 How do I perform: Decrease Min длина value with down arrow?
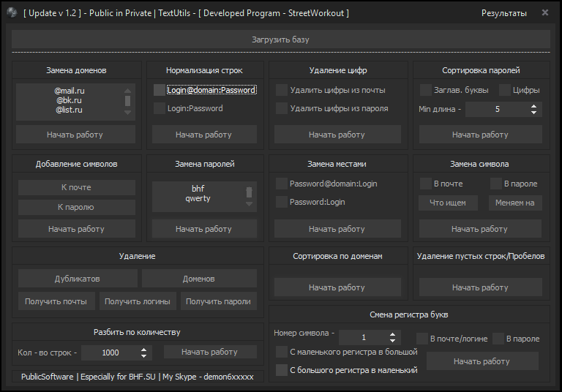pyautogui.click(x=533, y=113)
